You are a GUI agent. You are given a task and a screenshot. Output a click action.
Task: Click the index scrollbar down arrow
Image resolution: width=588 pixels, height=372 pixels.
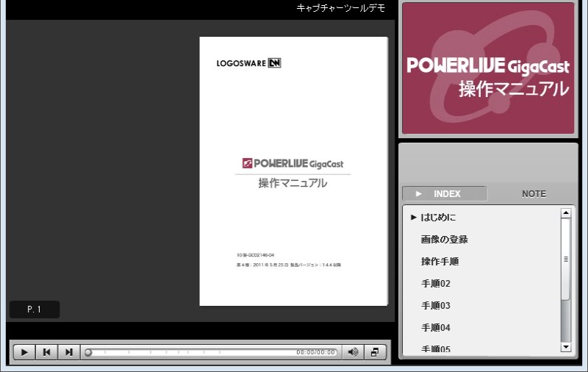click(x=566, y=347)
